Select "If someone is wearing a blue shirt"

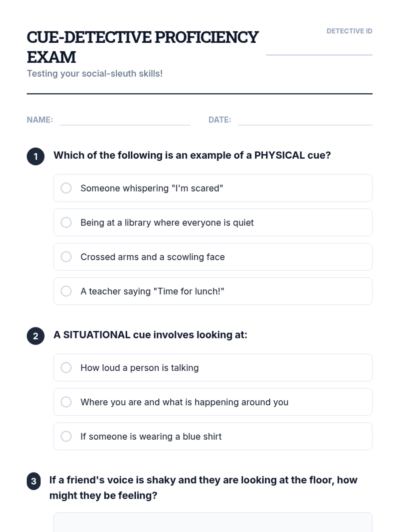tap(66, 436)
